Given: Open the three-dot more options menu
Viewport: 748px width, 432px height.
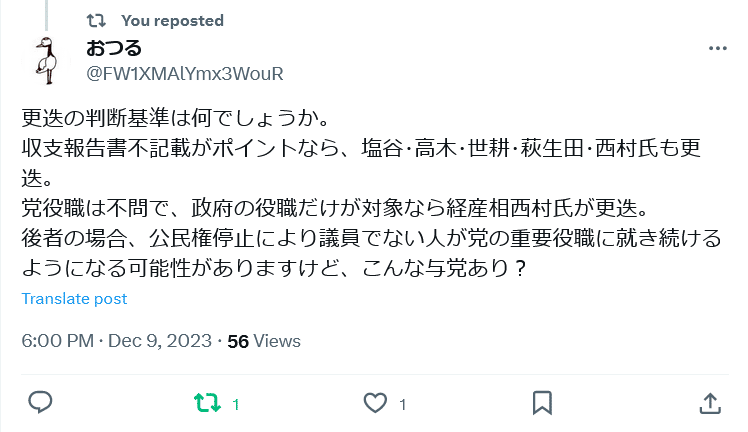Looking at the screenshot, I should click(717, 48).
